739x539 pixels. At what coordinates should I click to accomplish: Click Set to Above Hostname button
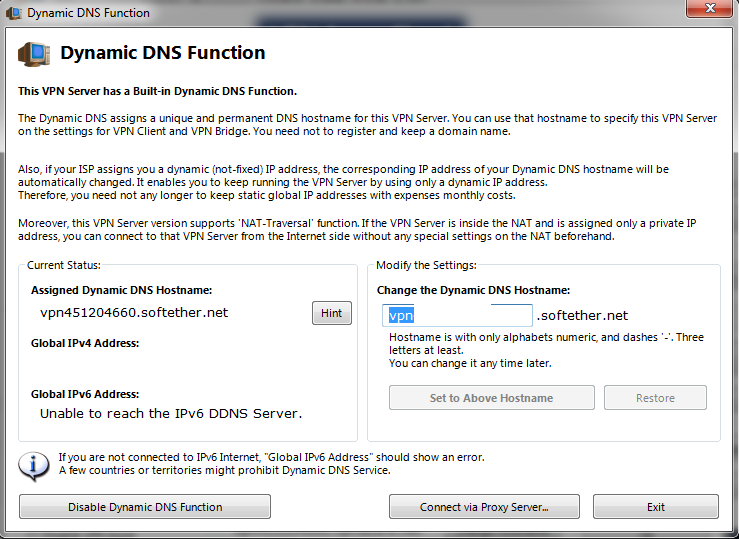pyautogui.click(x=492, y=398)
